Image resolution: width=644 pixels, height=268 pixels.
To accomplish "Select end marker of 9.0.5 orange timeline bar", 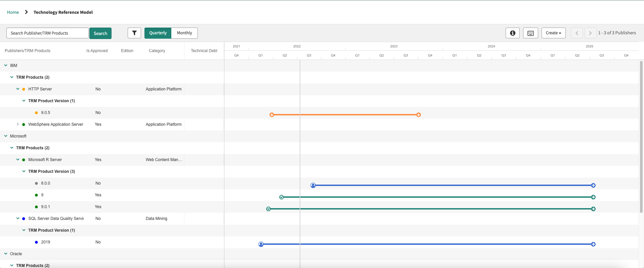I will click(419, 115).
